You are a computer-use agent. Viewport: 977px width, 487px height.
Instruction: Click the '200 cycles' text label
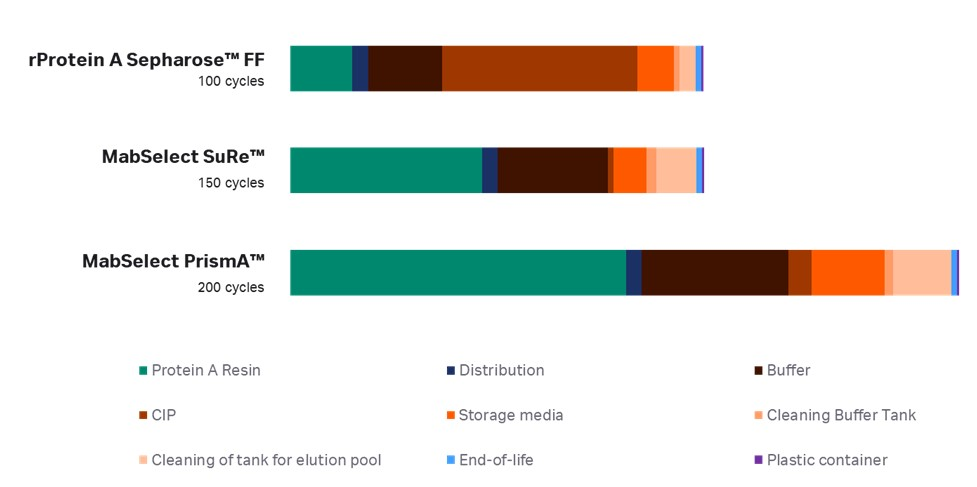pos(231,288)
